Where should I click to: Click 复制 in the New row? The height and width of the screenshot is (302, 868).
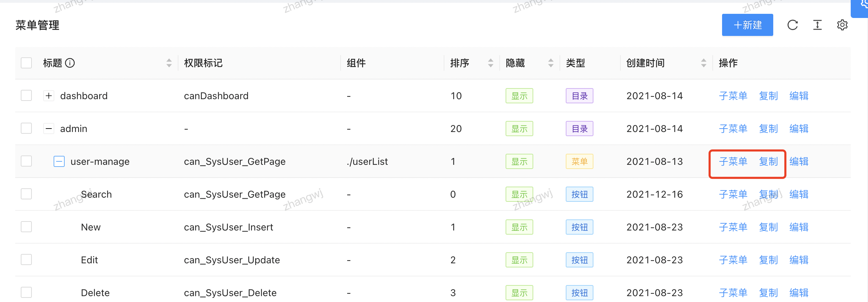click(x=768, y=227)
